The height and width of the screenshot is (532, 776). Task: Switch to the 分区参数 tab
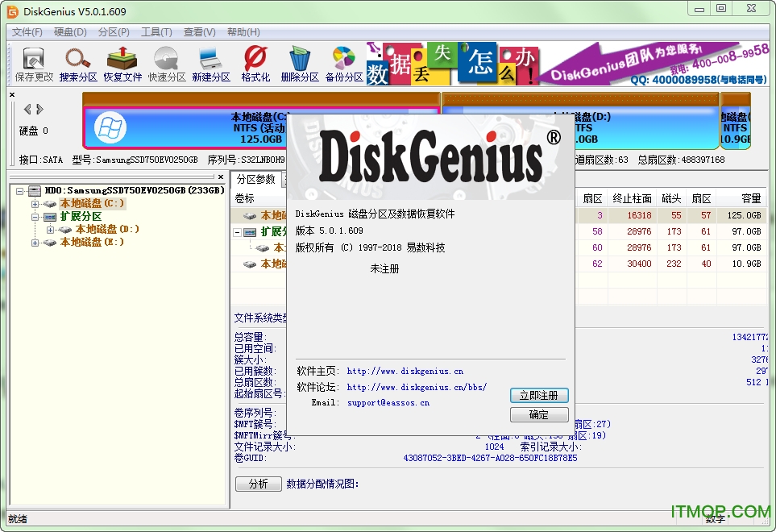256,179
